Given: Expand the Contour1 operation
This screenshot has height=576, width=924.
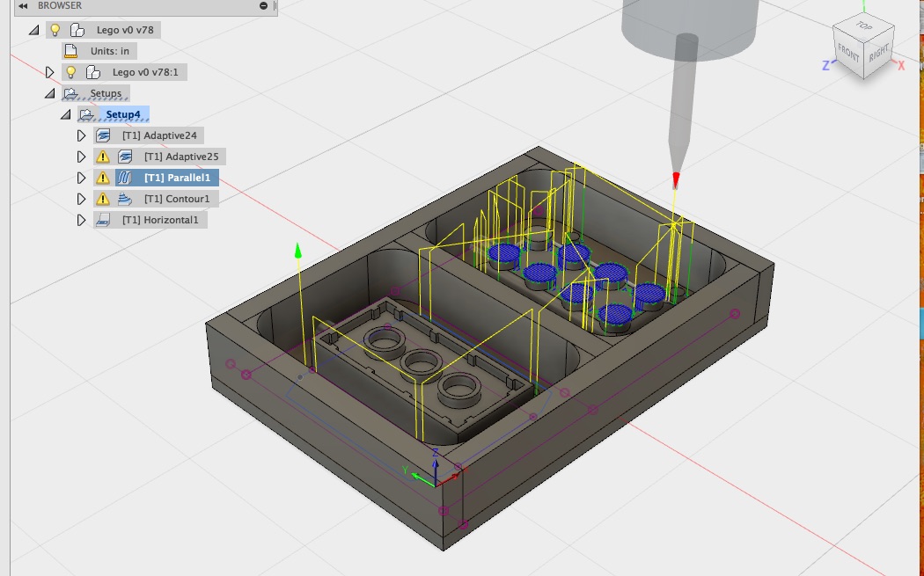Looking at the screenshot, I should click(81, 199).
